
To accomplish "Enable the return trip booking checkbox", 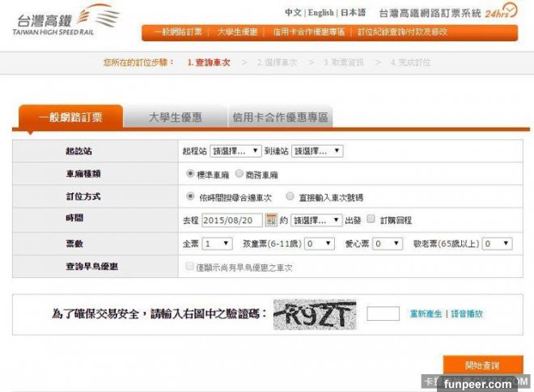I will click(371, 219).
